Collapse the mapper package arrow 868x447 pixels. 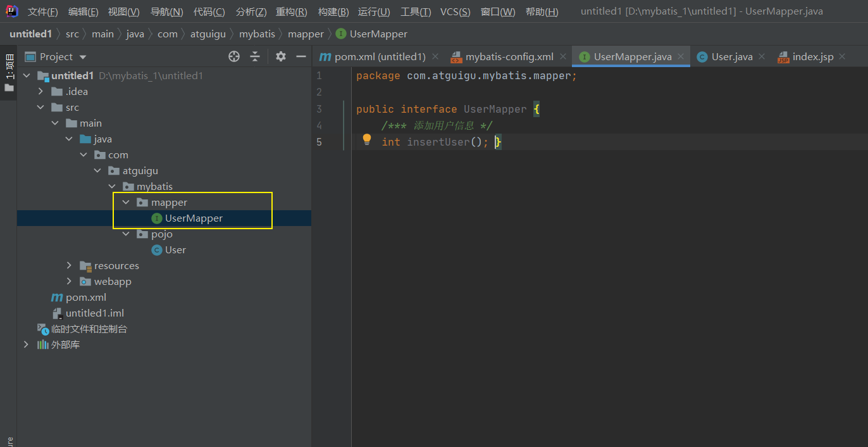(x=127, y=203)
